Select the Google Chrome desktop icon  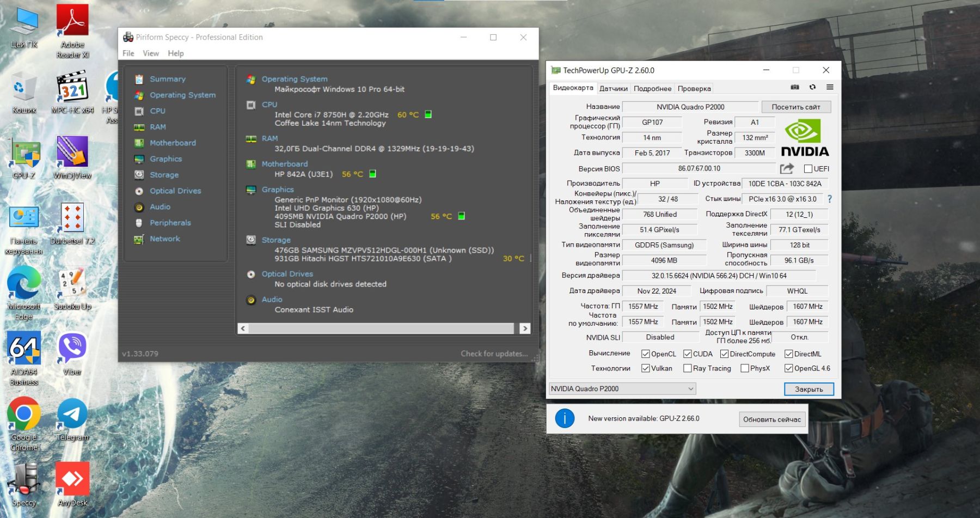tap(24, 424)
